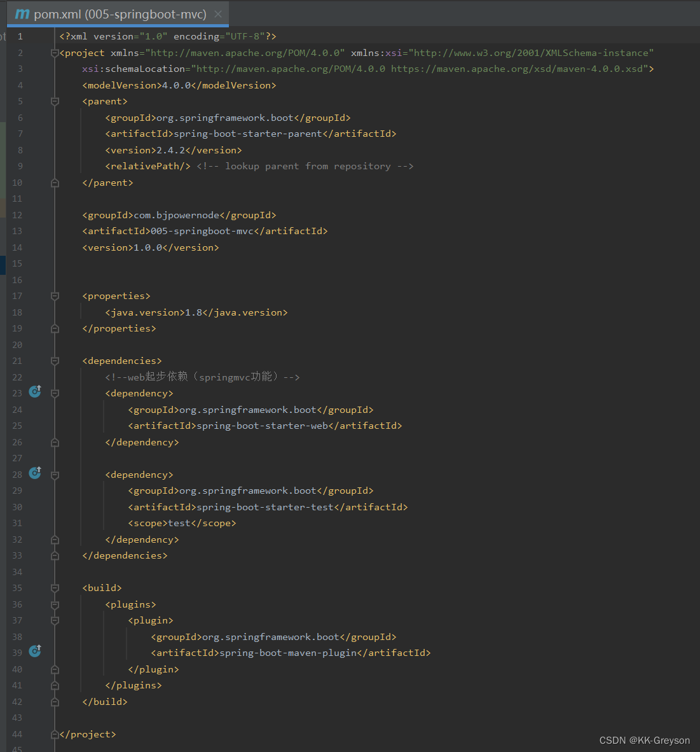Image resolution: width=700 pixels, height=752 pixels.
Task: Collapse the parent block fold on line 5
Action: click(55, 101)
